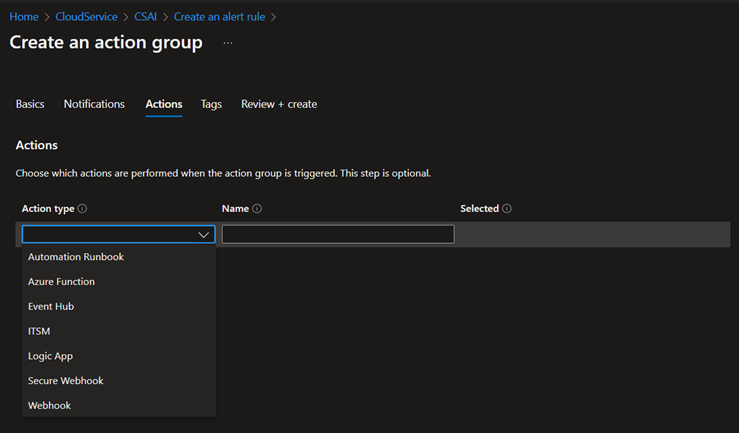Screen dimensions: 739x433
Task: Open the Home breadcrumb link
Action: point(24,17)
